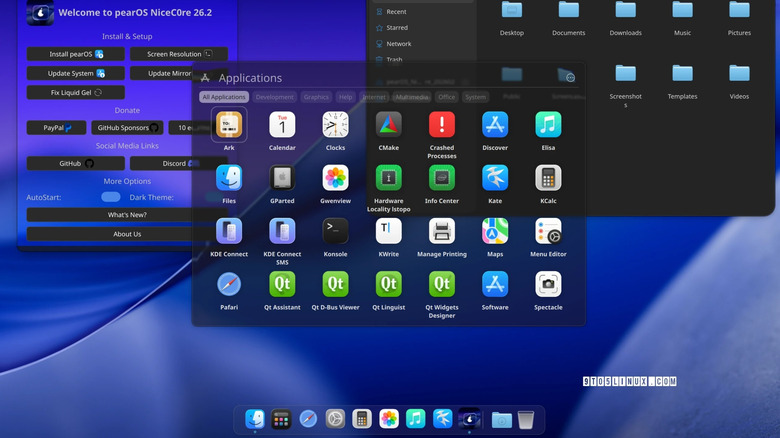The height and width of the screenshot is (438, 780).
Task: Switch to Graphics category tab
Action: point(316,97)
